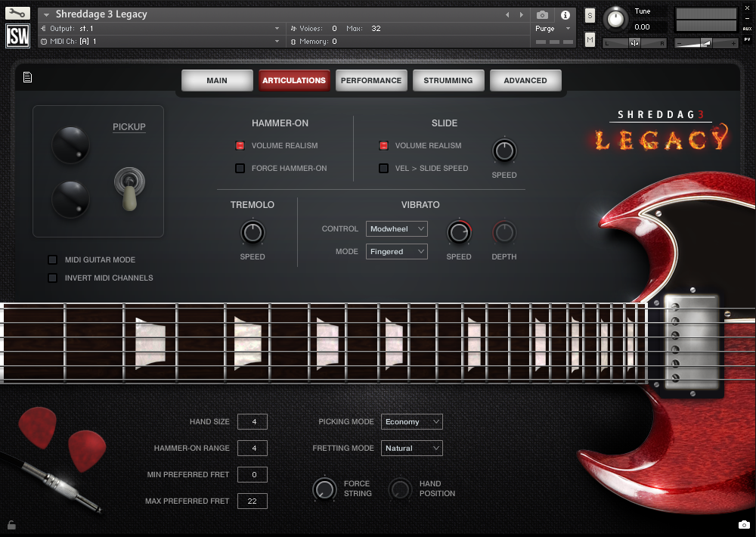The height and width of the screenshot is (537, 756).
Task: Click the padlock icon in the bottom-left corner
Action: coord(11,524)
